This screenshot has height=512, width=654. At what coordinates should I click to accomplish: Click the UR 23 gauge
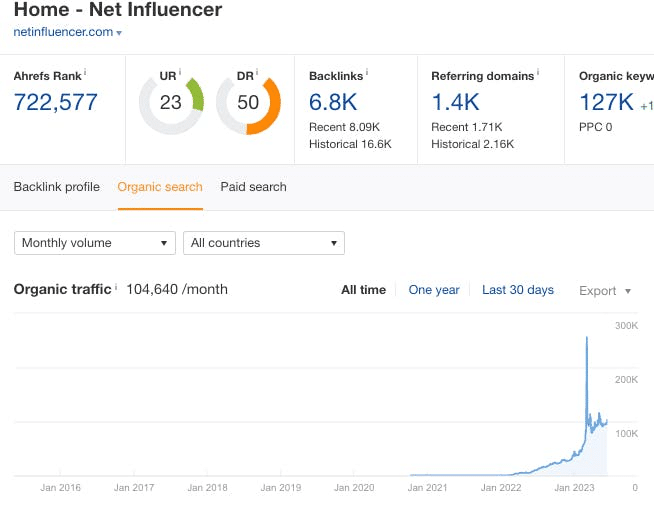point(171,102)
